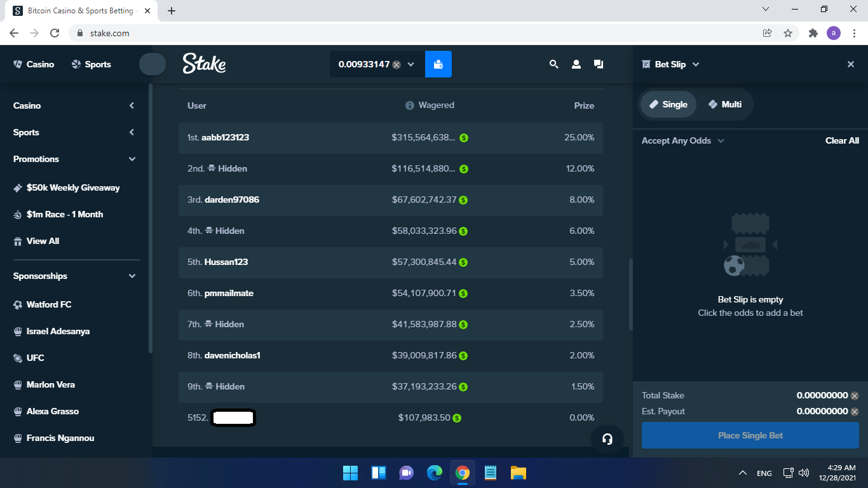Reload the page in Chrome
The width and height of the screenshot is (868, 488).
pos(55,33)
